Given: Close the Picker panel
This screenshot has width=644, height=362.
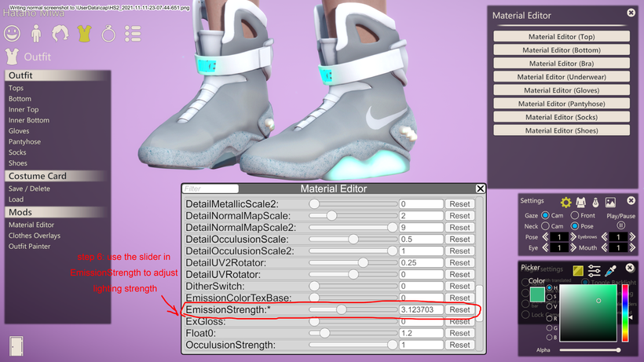Looking at the screenshot, I should tap(630, 268).
